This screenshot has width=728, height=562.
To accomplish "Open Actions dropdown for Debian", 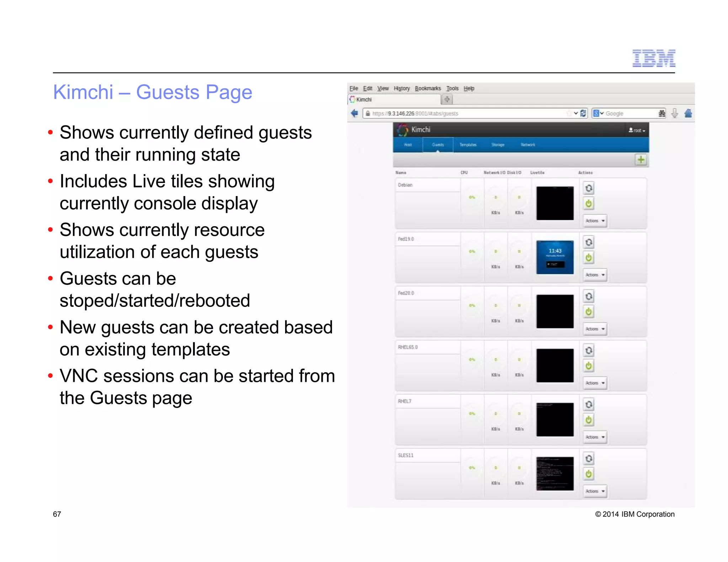I will [x=595, y=221].
